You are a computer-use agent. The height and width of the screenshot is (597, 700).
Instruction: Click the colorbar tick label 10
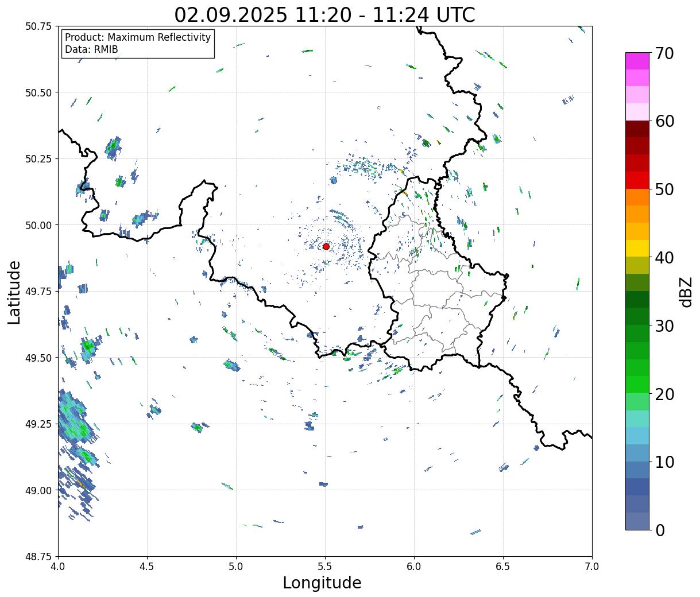[x=664, y=462]
